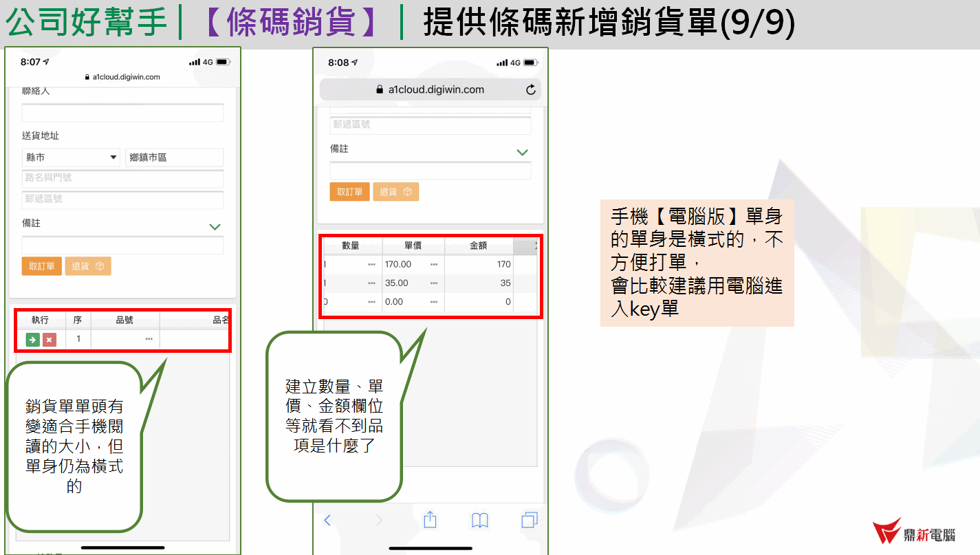Tap the lock icon in the right phone's address bar
Viewport: 980px width, 555px height.
click(379, 89)
